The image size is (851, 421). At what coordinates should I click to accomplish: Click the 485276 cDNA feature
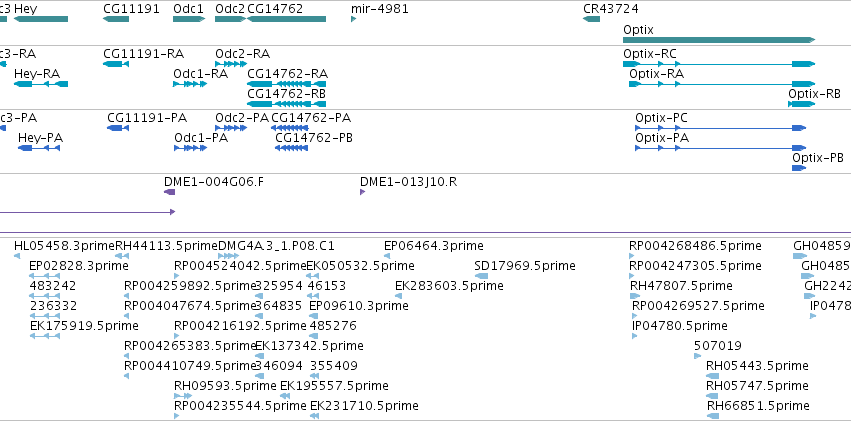click(x=314, y=336)
